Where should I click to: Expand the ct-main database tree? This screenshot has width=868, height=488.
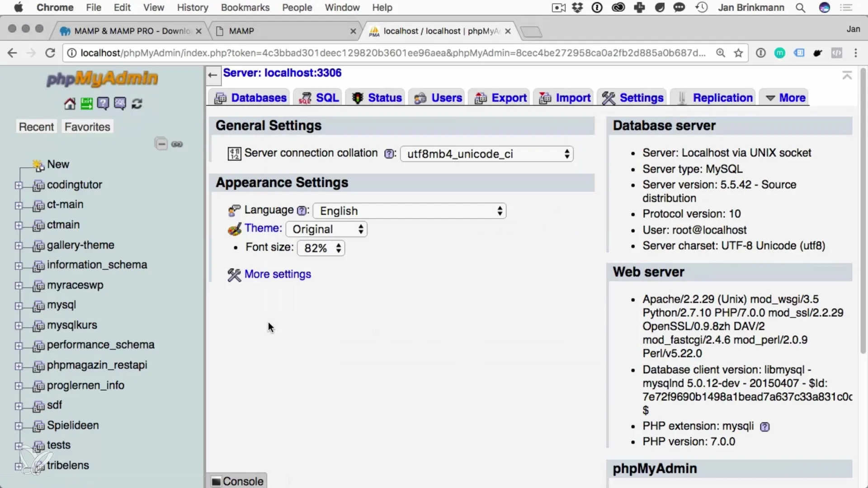click(x=19, y=206)
